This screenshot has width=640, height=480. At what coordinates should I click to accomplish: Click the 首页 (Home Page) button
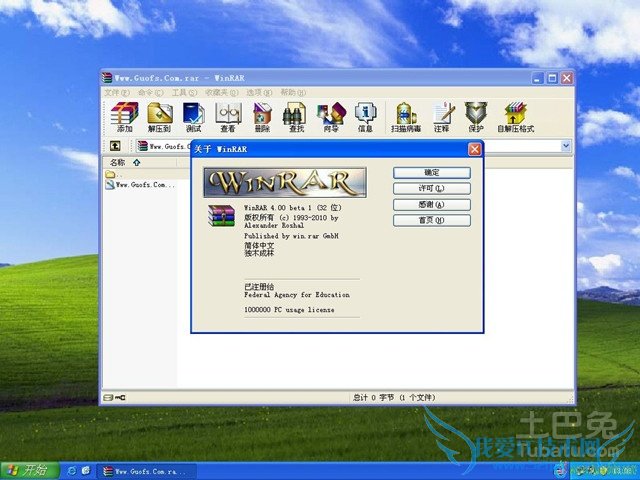tap(431, 220)
